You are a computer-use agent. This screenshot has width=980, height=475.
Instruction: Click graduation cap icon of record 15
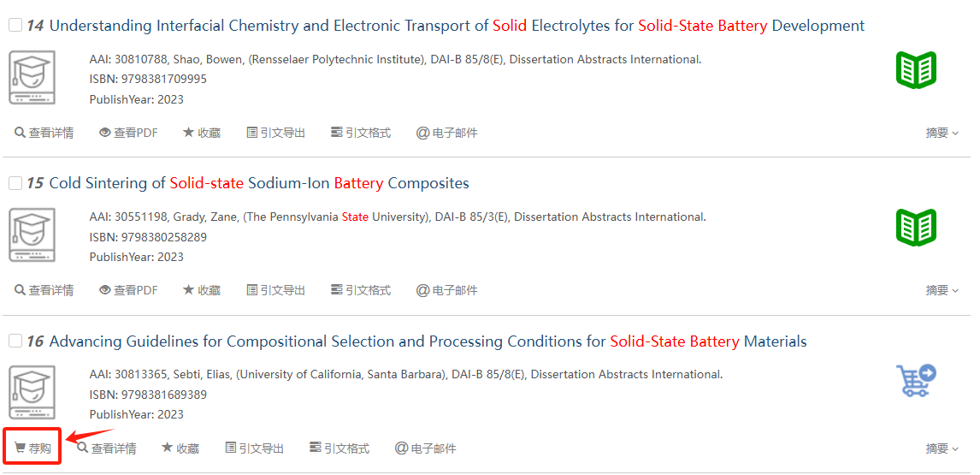(x=32, y=235)
